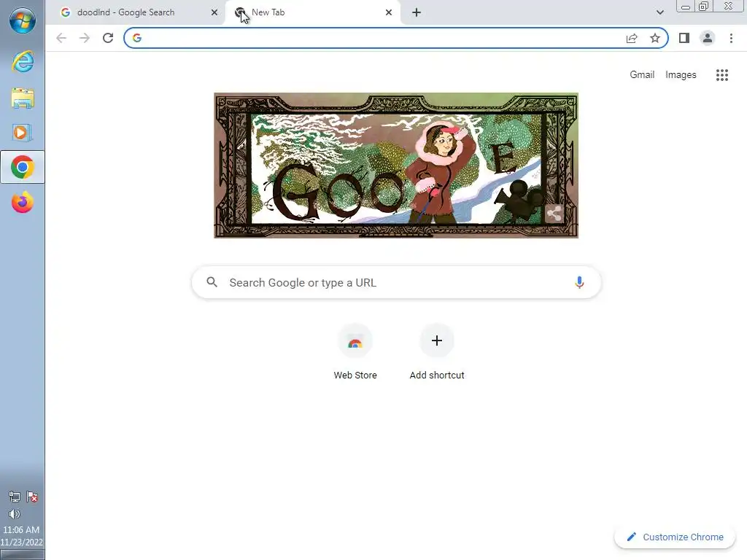This screenshot has width=747, height=560.
Task: Open the Web Store shortcut
Action: 355,352
